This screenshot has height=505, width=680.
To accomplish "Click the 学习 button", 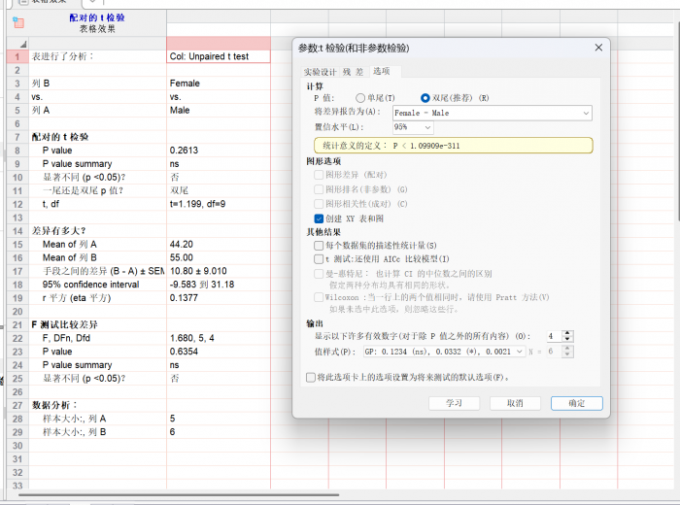I will pos(454,403).
